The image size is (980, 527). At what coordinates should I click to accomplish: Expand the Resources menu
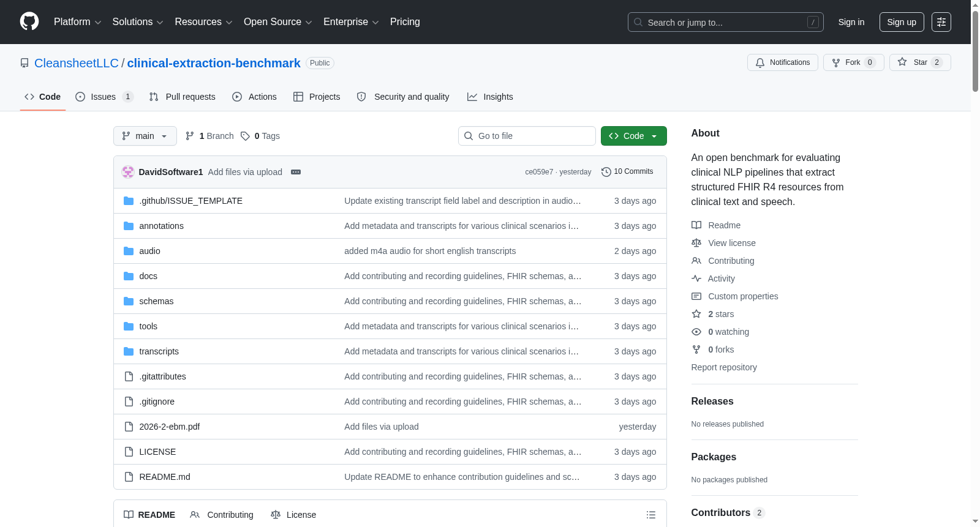[204, 22]
